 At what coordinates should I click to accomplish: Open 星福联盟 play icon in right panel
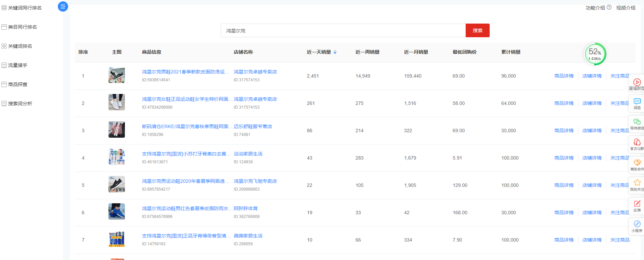click(637, 82)
